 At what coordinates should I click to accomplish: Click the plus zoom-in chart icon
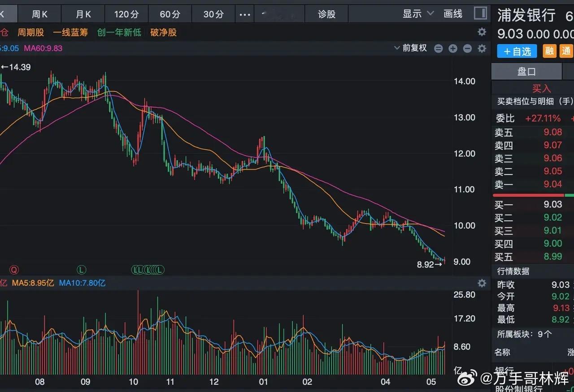453,48
